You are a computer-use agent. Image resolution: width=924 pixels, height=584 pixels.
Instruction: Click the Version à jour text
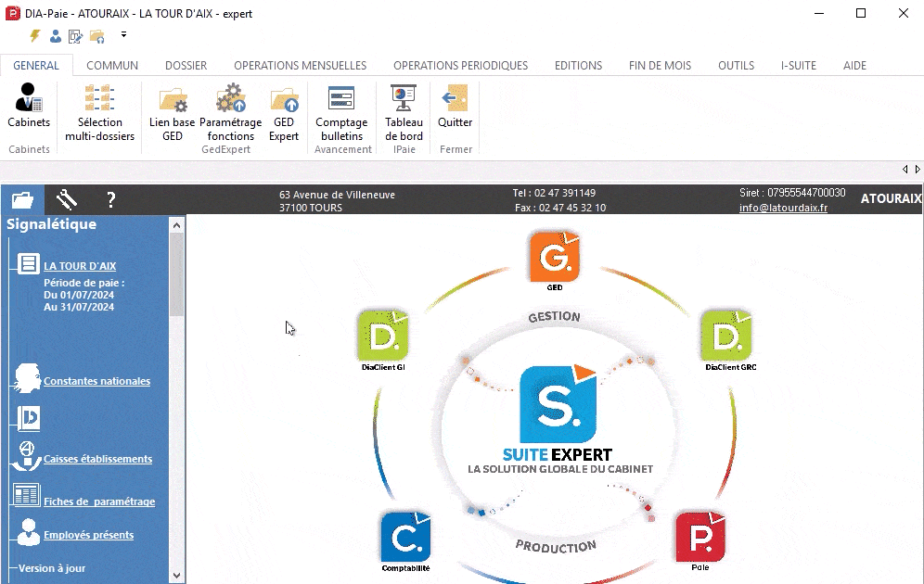pyautogui.click(x=52, y=568)
